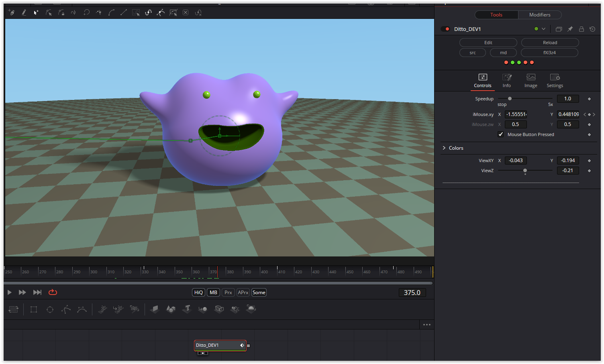Click the ViewZ slider handle

[525, 171]
